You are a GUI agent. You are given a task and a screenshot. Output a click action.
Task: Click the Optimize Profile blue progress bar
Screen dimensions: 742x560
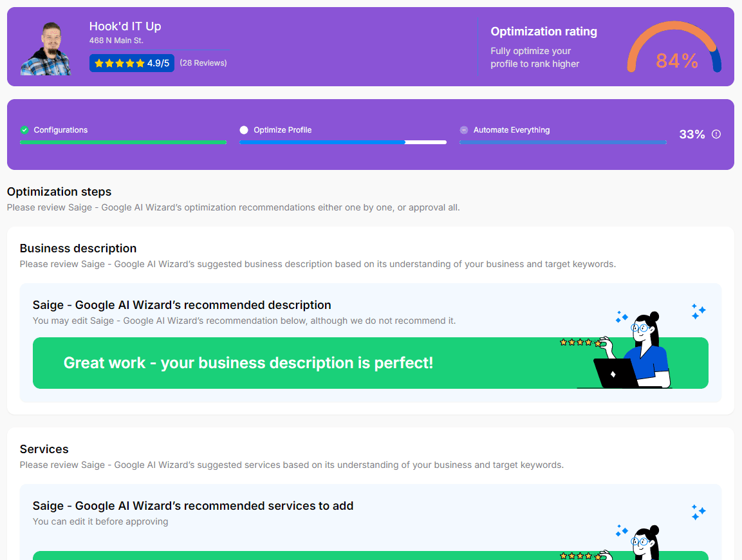[342, 142]
